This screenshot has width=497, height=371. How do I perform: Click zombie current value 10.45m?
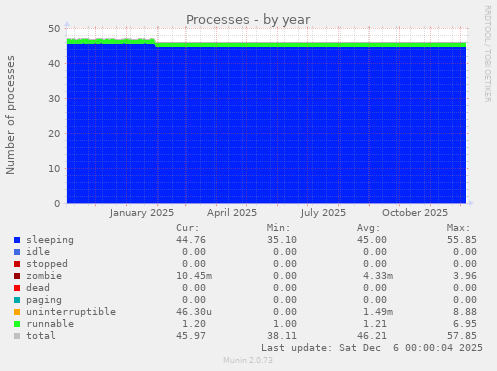[194, 276]
